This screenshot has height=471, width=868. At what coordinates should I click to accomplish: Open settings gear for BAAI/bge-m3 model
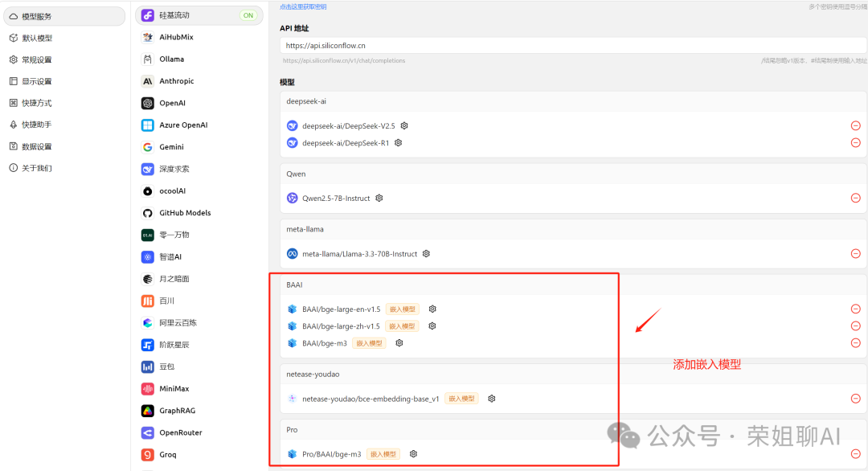(399, 343)
